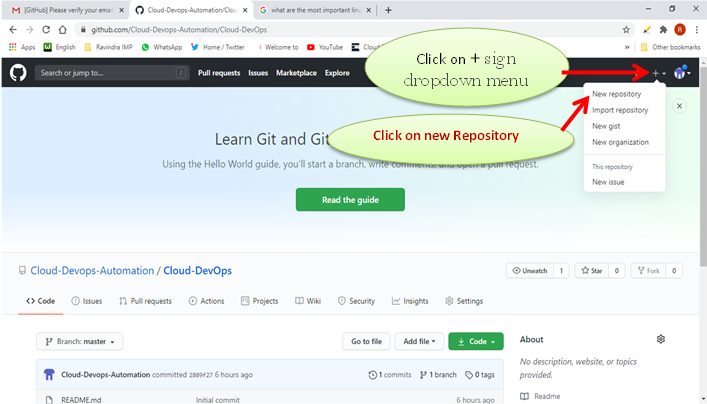Reload the page with refresh icon

point(46,30)
